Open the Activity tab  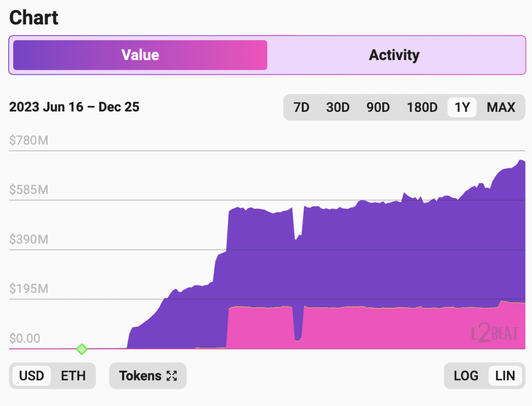click(x=394, y=55)
